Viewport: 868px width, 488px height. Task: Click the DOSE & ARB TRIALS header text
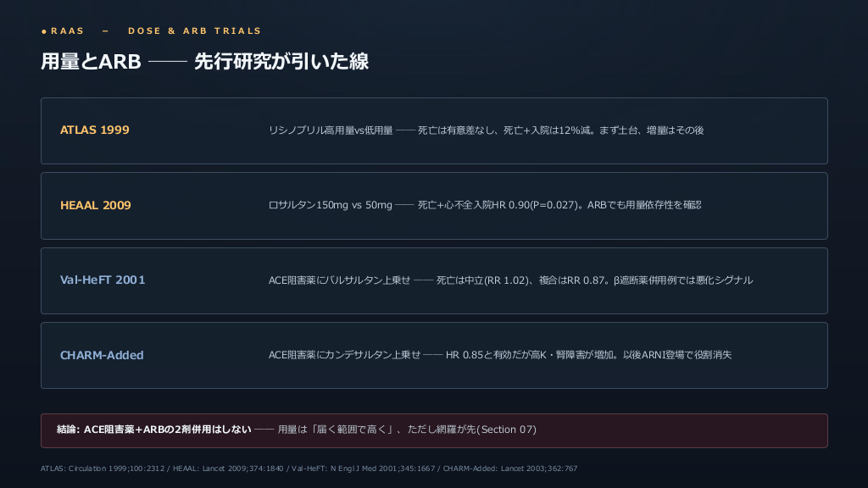pyautogui.click(x=195, y=31)
